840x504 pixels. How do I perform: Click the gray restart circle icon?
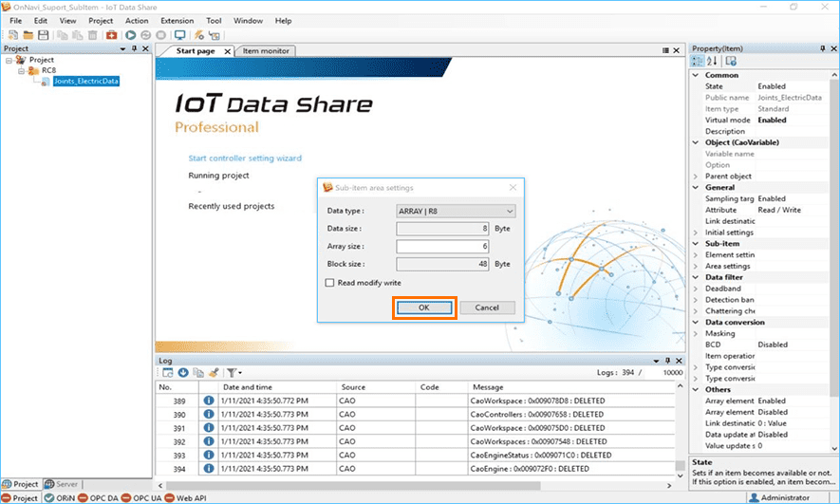[146, 35]
